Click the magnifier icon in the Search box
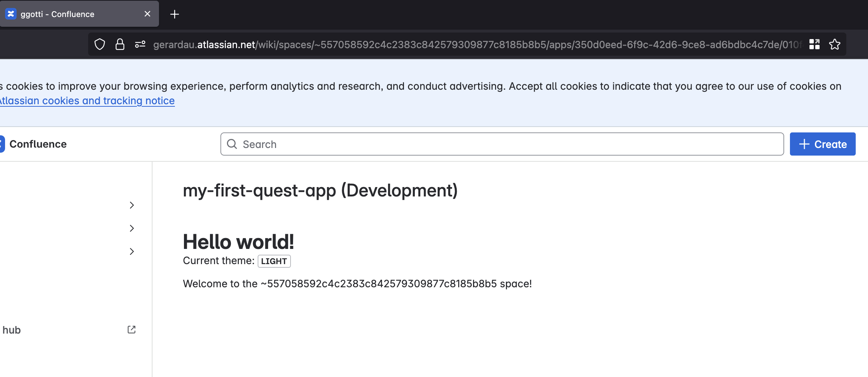Viewport: 868px width, 377px height. 232,144
